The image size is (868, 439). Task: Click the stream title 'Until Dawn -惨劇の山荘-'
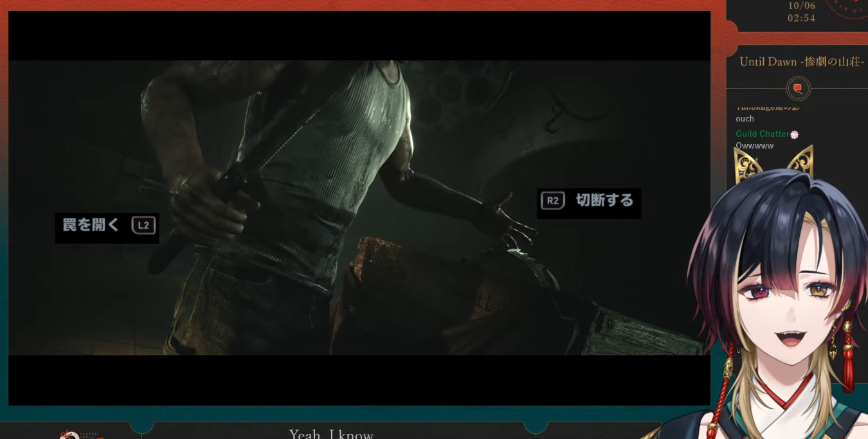[x=802, y=62]
